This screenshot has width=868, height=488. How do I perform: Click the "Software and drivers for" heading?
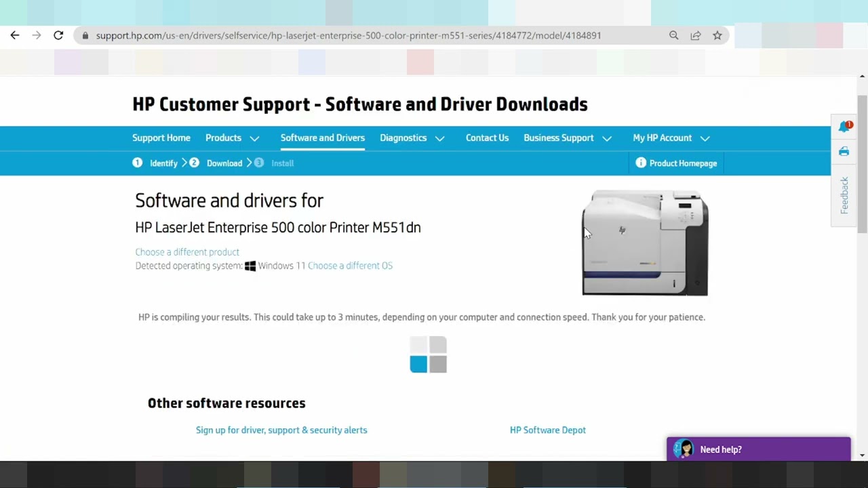tap(229, 201)
